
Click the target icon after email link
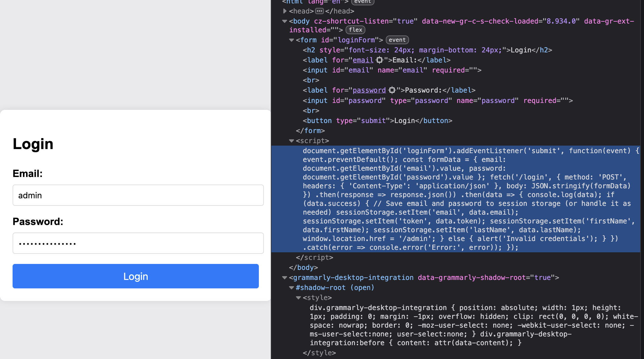click(x=379, y=60)
